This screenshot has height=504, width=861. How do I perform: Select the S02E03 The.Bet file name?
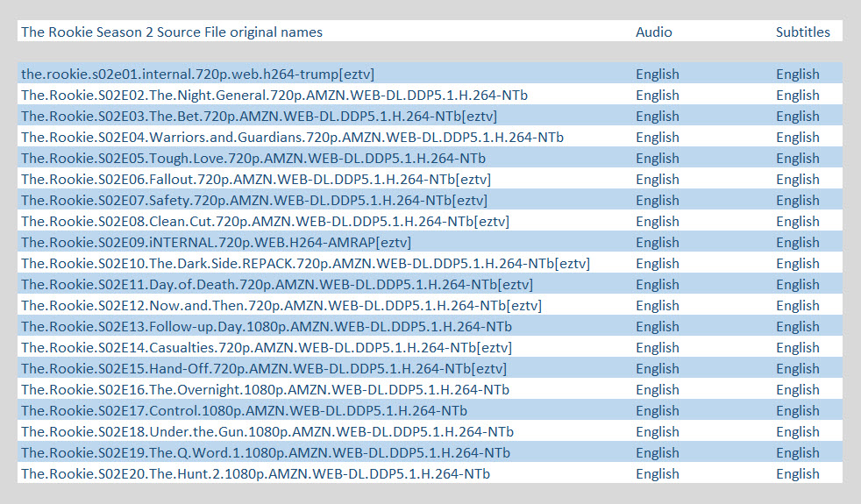[260, 117]
